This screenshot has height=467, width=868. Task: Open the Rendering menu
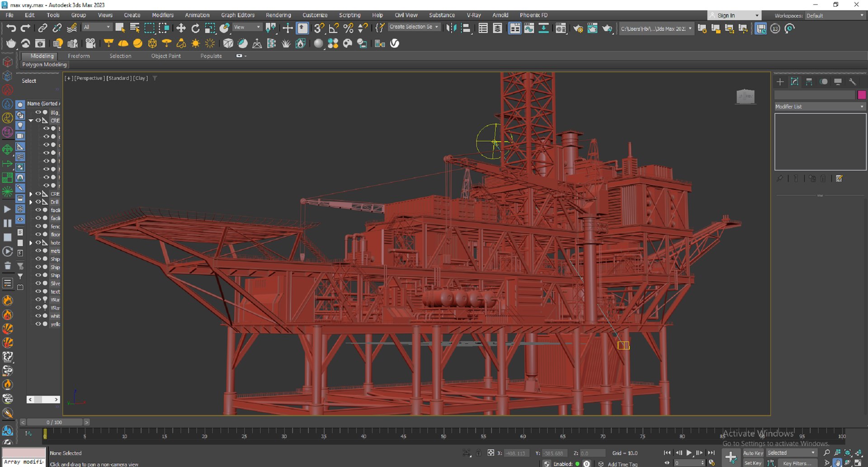click(x=278, y=15)
